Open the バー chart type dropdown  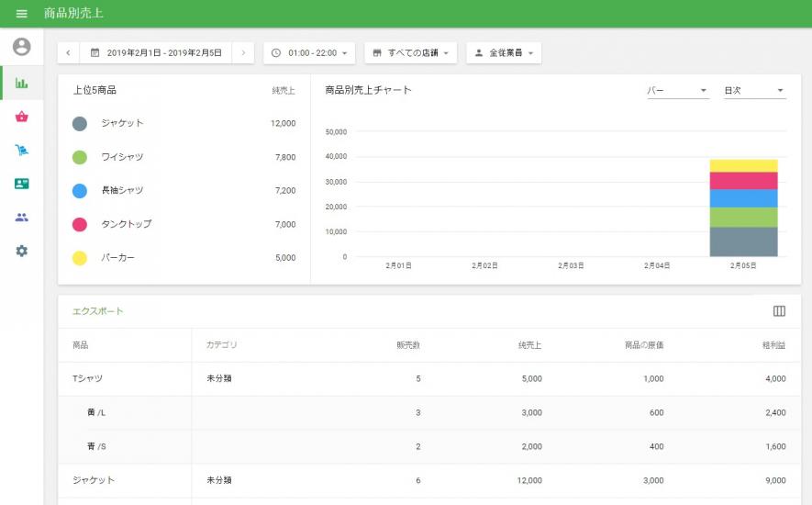[677, 91]
